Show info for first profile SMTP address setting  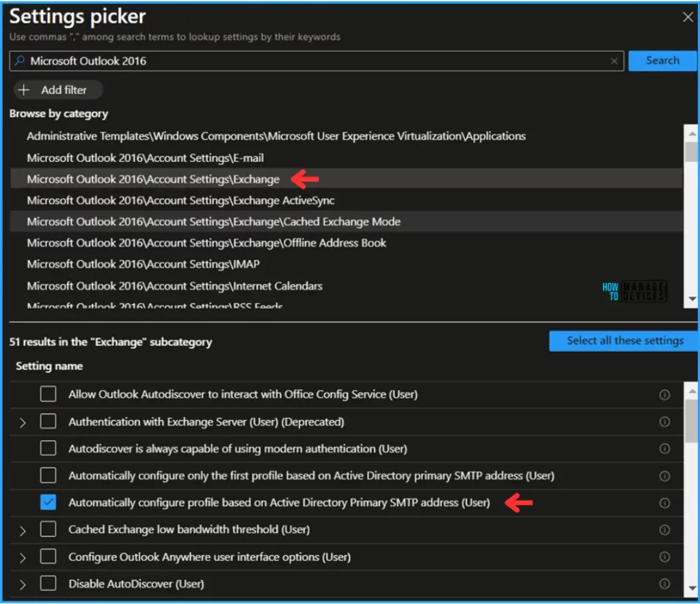pyautogui.click(x=664, y=476)
